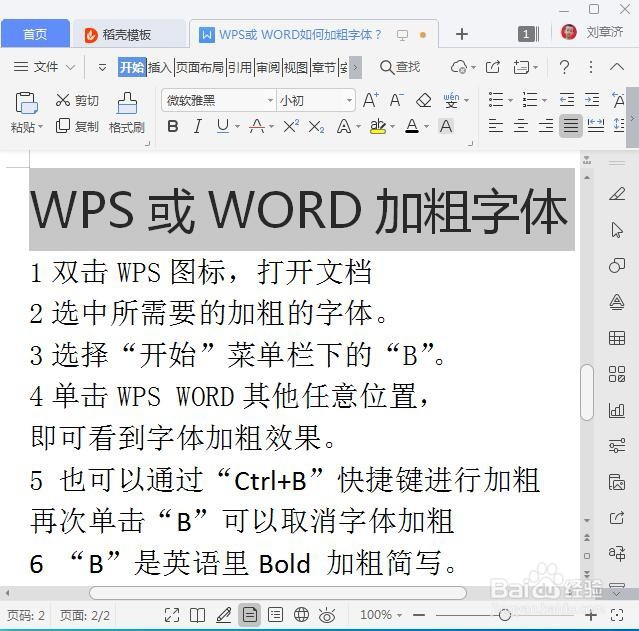The image size is (639, 631).
Task: Select the pen tool in right sidebar
Action: 617,194
